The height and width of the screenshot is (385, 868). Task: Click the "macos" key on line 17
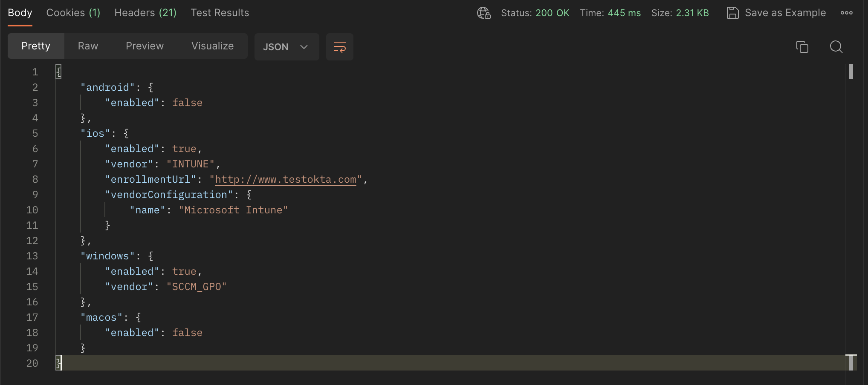pyautogui.click(x=101, y=317)
